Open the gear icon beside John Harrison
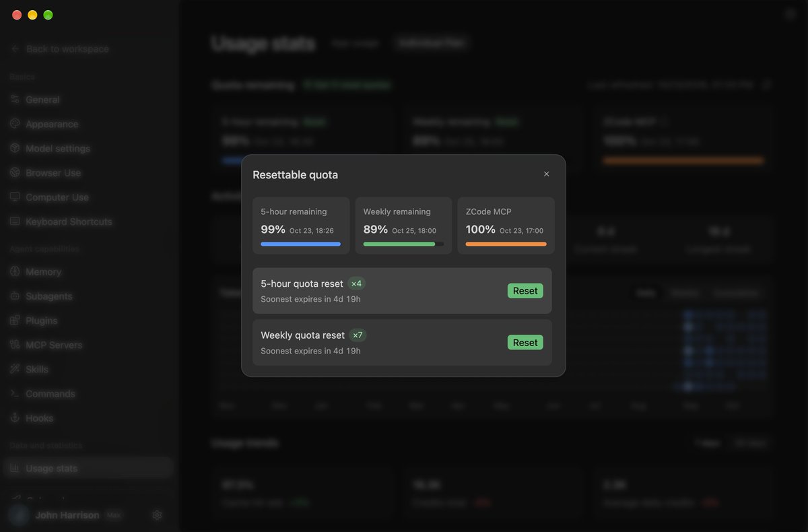This screenshot has width=808, height=532. tap(157, 515)
